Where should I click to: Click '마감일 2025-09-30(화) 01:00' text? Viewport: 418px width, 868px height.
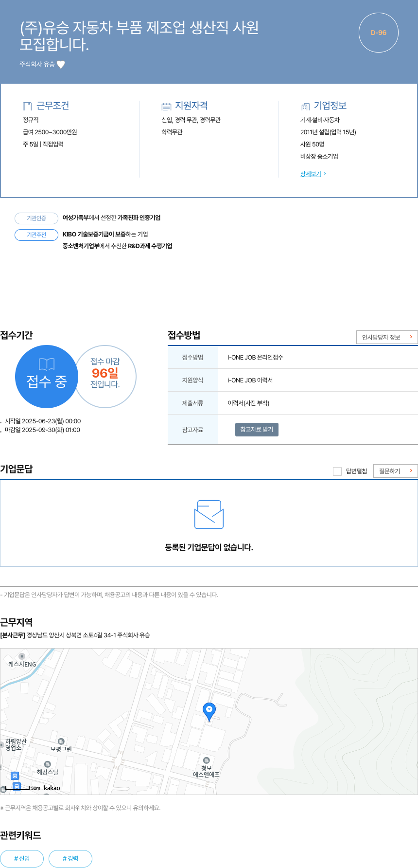42,430
